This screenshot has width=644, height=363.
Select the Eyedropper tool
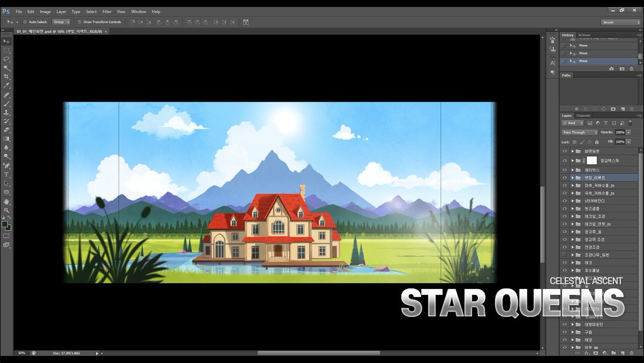6,85
